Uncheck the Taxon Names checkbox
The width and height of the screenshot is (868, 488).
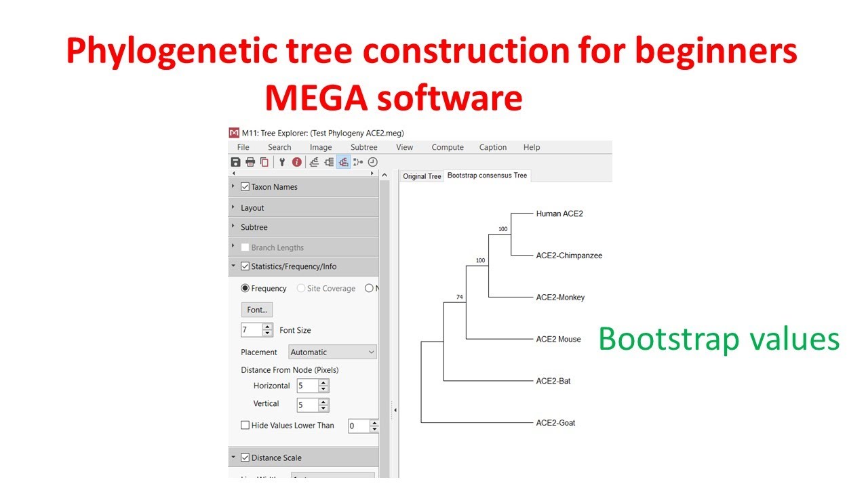pyautogui.click(x=245, y=187)
